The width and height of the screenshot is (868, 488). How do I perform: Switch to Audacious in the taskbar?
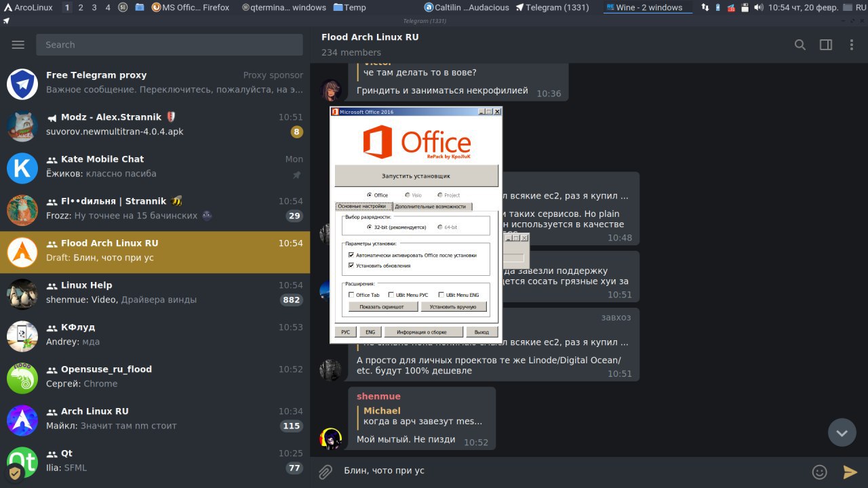pyautogui.click(x=466, y=7)
